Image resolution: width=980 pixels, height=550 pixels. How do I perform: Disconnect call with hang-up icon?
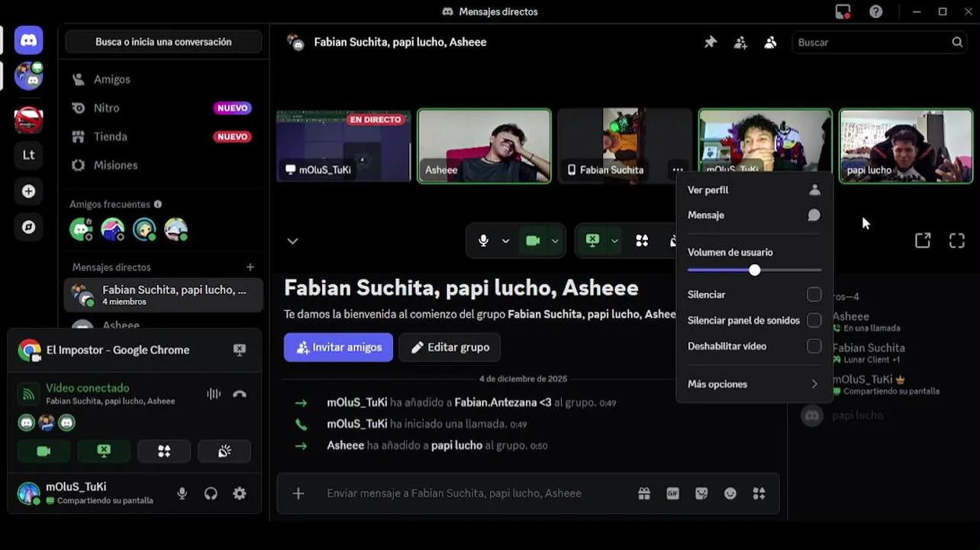240,394
